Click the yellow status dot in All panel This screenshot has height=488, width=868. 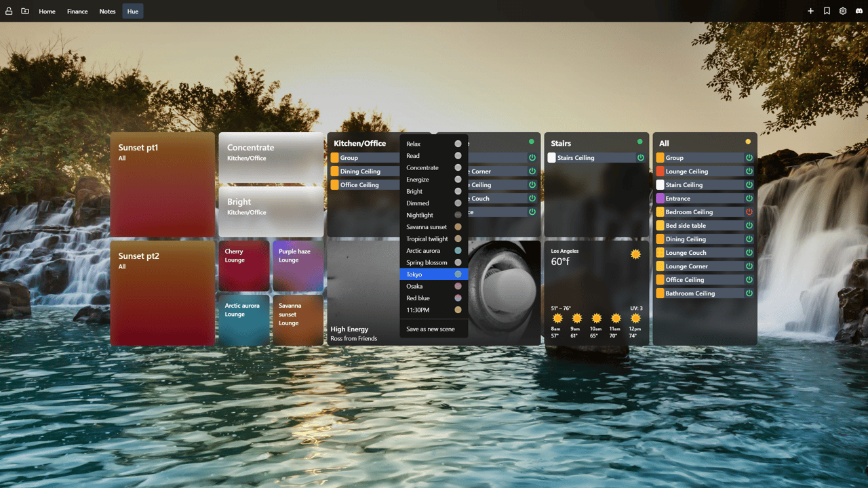click(748, 142)
